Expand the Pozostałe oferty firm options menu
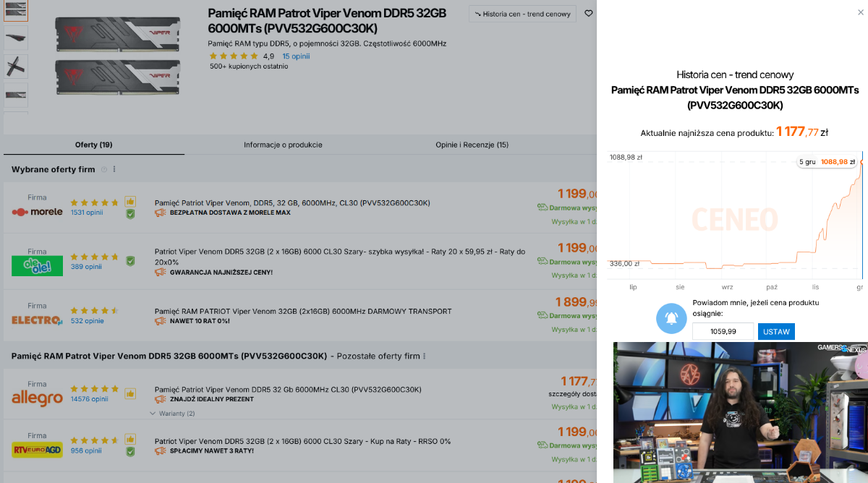The height and width of the screenshot is (483, 868). click(424, 356)
